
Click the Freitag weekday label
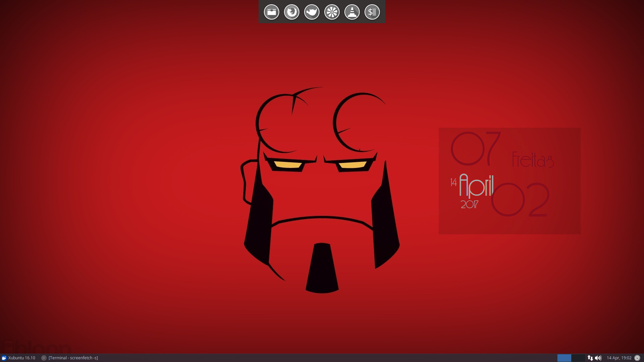pyautogui.click(x=533, y=160)
